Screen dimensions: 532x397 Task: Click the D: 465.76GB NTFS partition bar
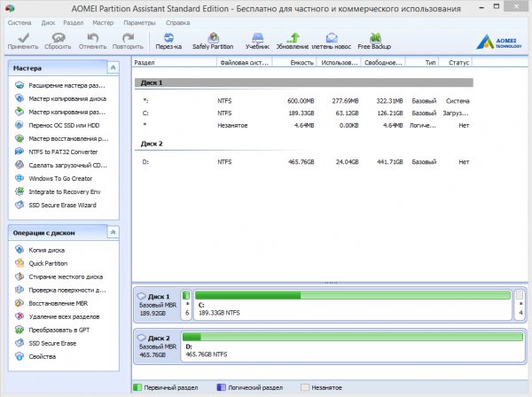point(353,346)
